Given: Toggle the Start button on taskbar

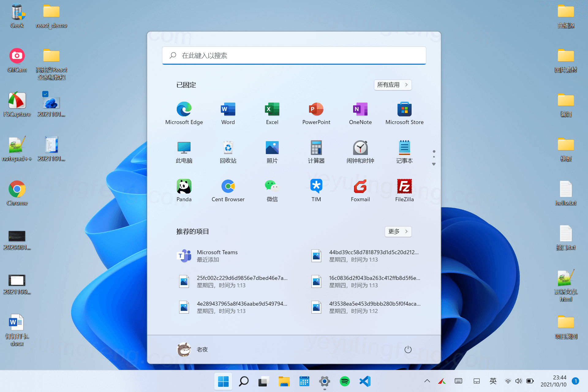Looking at the screenshot, I should tap(223, 381).
